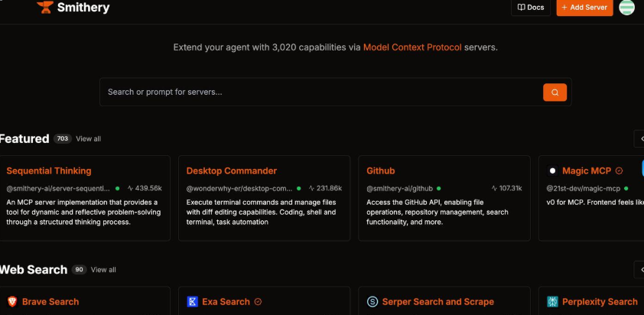Open the Magic MCP card title
644x315 pixels.
tap(587, 170)
